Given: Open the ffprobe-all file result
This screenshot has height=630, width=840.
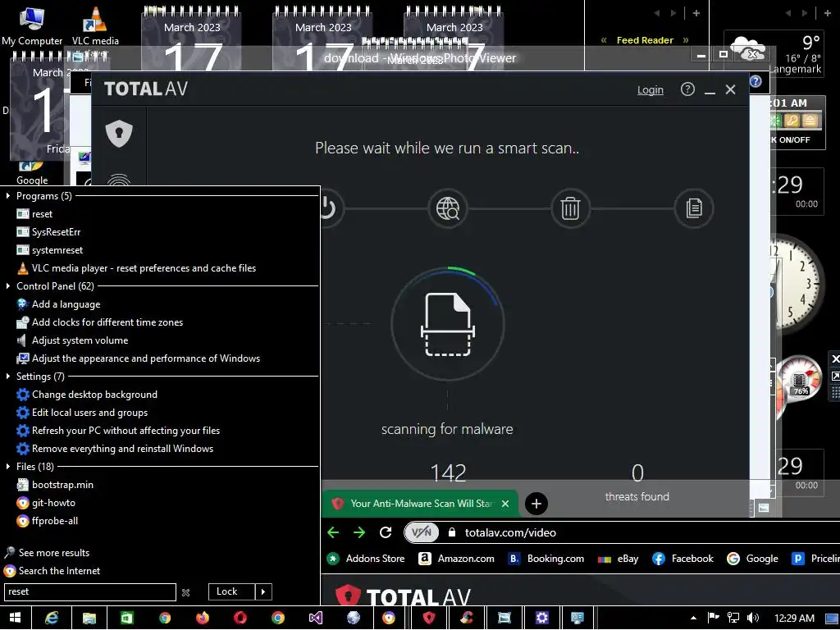Looking at the screenshot, I should tap(47, 521).
